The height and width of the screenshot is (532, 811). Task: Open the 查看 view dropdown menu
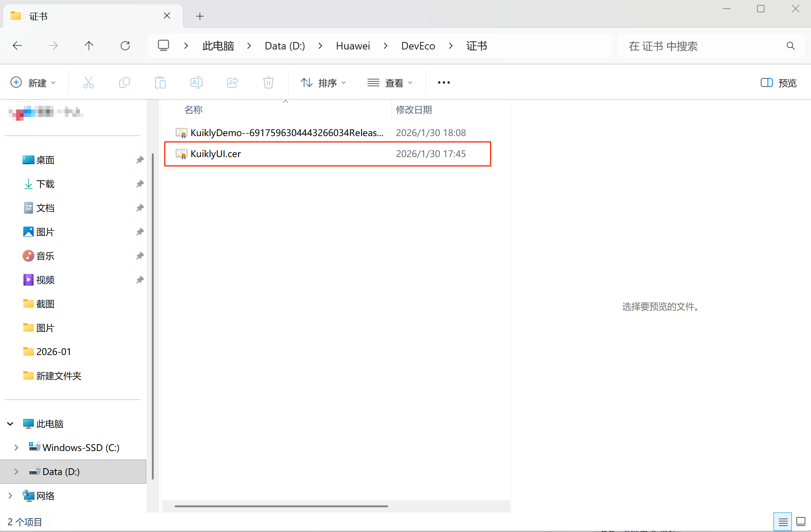[x=390, y=83]
